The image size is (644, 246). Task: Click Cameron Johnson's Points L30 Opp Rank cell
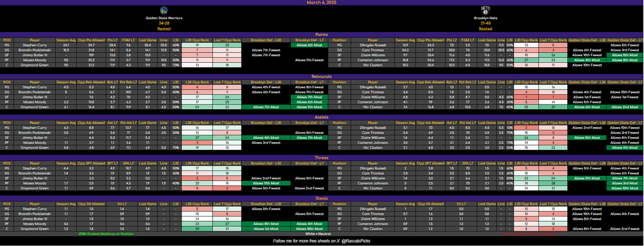(x=527, y=61)
